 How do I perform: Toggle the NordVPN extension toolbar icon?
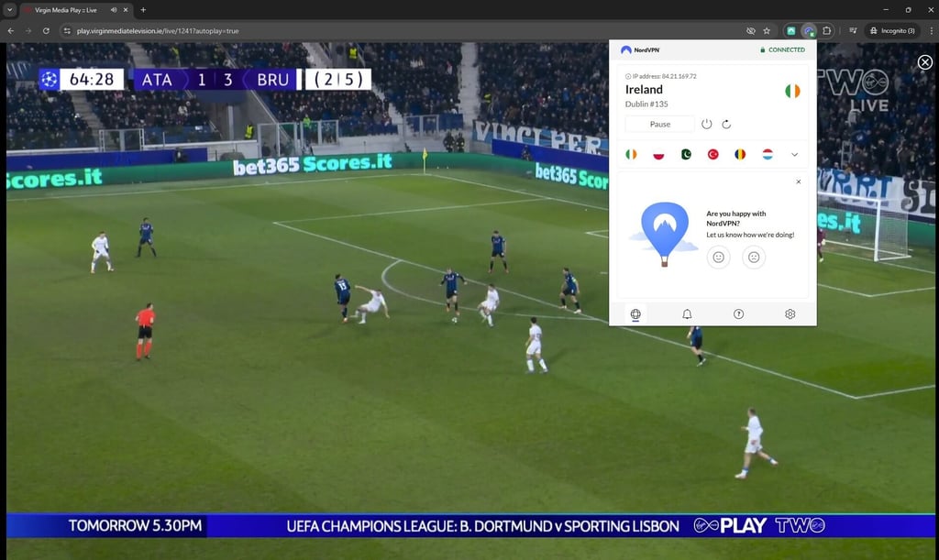(x=809, y=30)
